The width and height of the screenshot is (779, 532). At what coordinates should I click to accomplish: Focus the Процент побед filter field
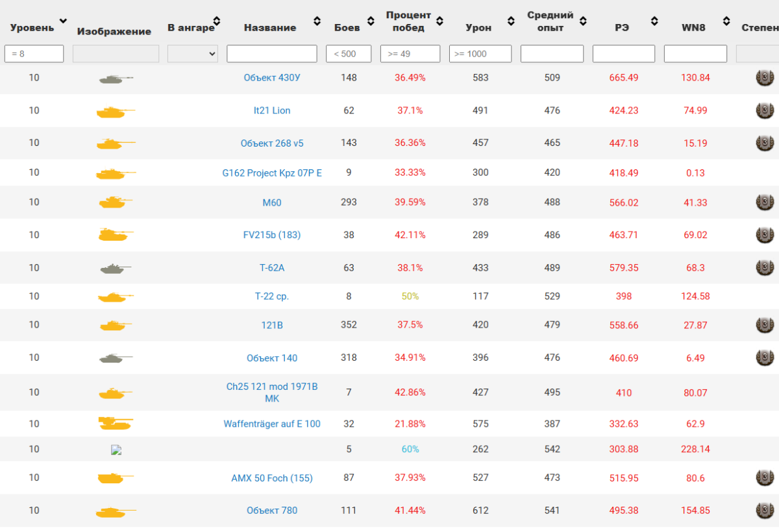[x=410, y=54]
